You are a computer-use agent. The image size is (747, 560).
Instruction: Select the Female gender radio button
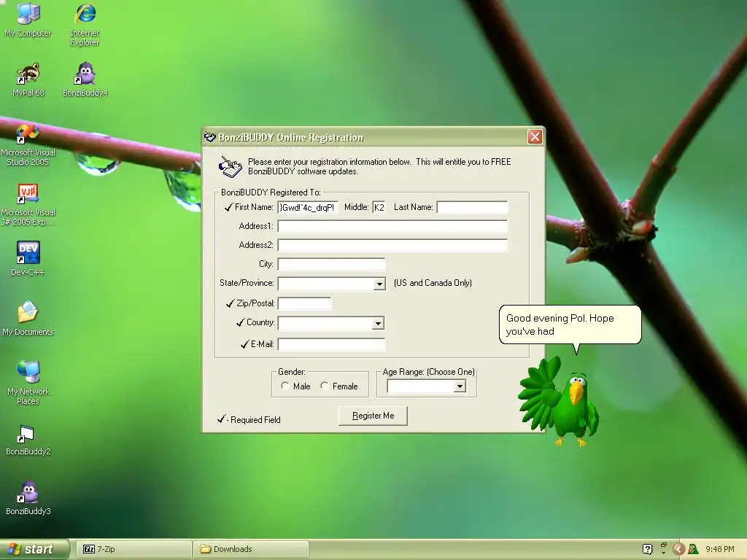tap(325, 386)
